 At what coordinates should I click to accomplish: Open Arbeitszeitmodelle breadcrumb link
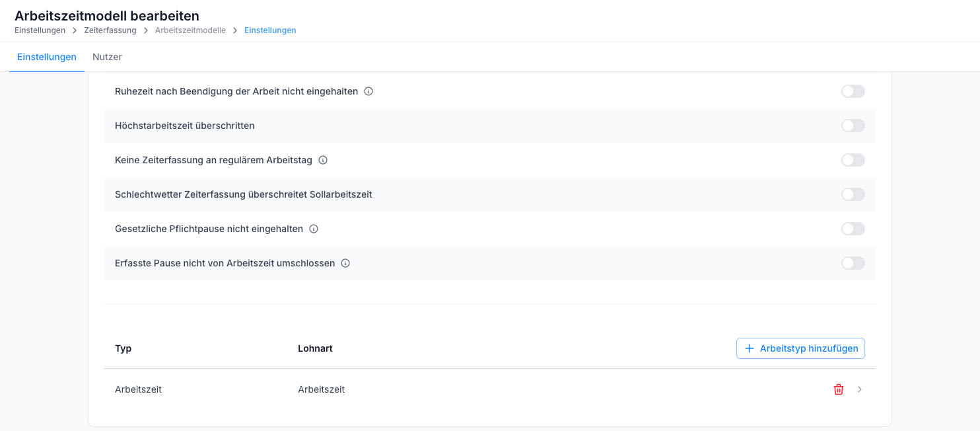pos(190,30)
